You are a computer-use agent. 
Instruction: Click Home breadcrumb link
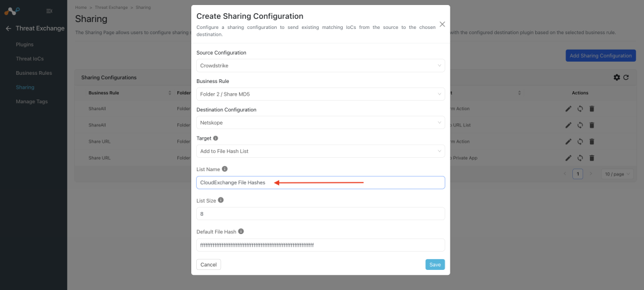[x=81, y=8]
